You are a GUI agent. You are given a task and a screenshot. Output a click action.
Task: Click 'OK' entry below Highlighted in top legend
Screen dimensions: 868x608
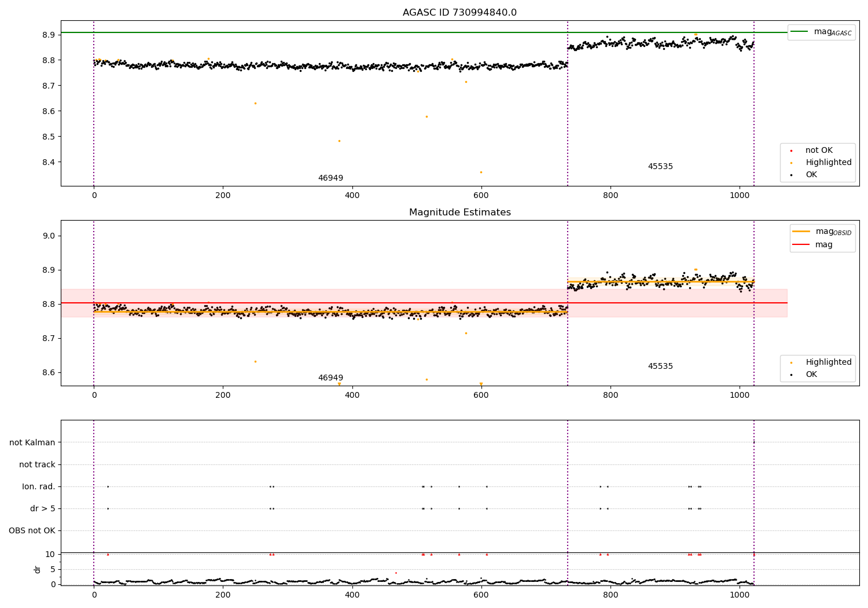(x=811, y=175)
